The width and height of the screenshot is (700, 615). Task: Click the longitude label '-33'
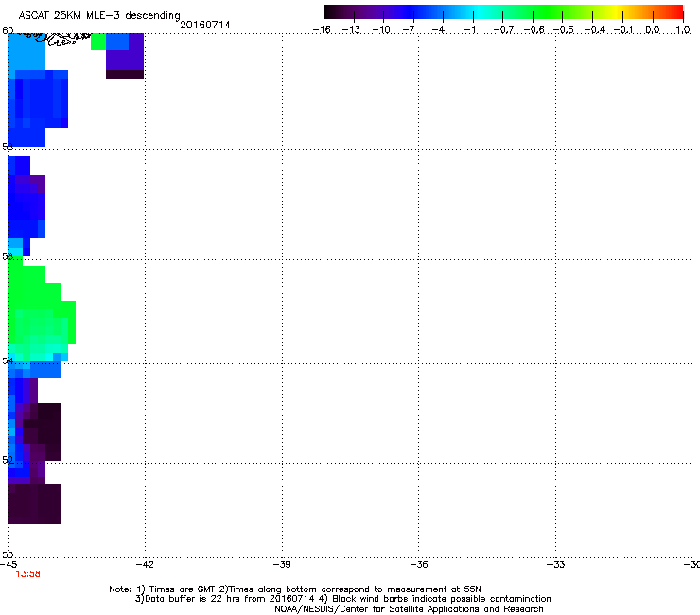(555, 565)
